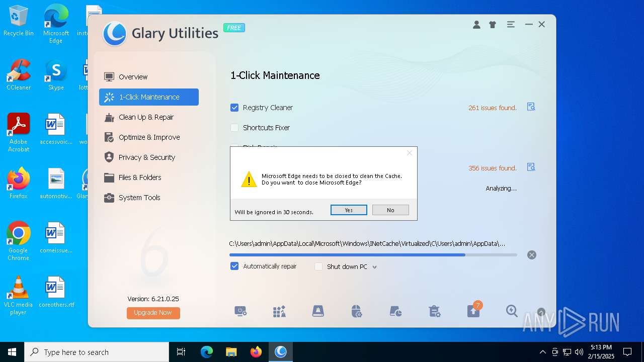The height and width of the screenshot is (362, 644).
Task: Open Task View on the taskbar
Action: click(181, 352)
